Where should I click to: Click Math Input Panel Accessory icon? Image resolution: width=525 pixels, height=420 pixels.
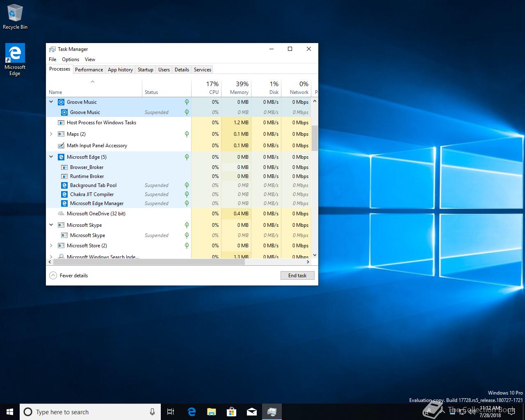click(x=61, y=146)
